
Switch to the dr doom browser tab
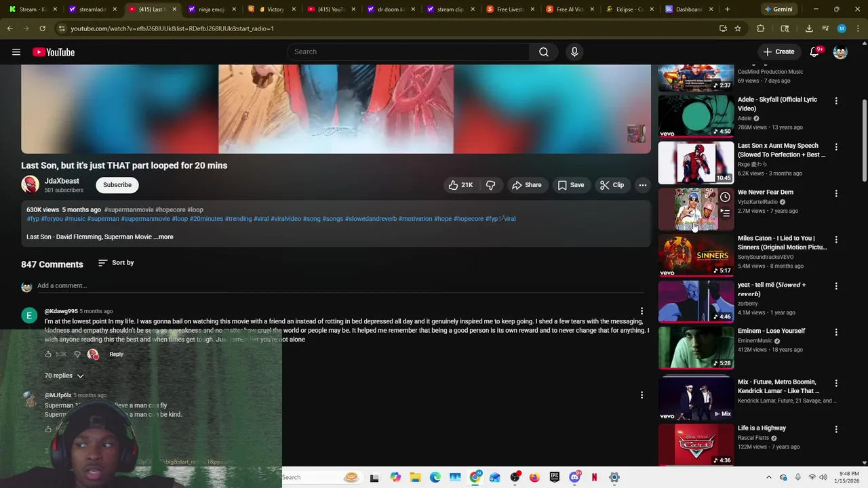391,9
